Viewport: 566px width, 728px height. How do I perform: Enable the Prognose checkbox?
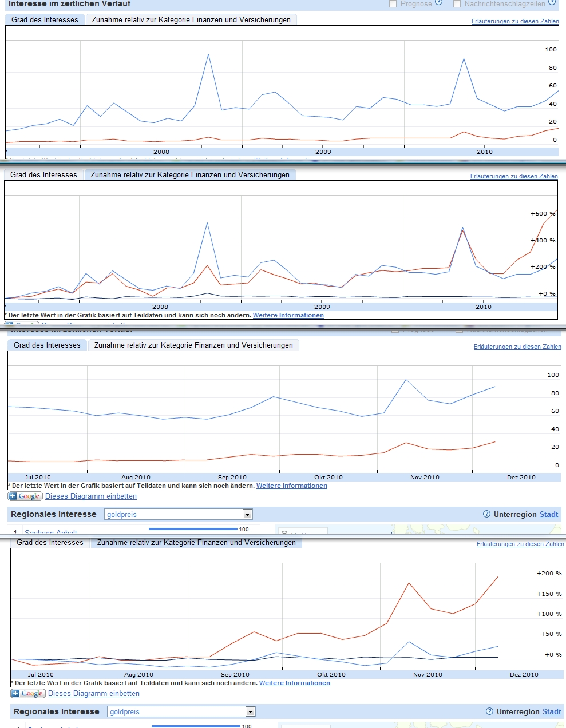393,4
